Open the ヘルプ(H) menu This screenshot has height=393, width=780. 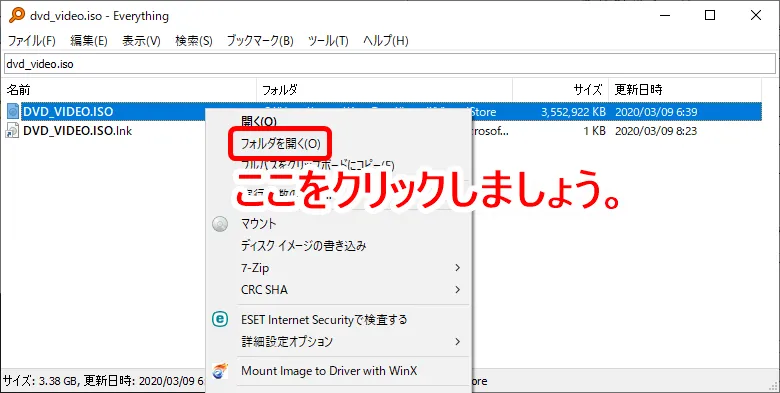[386, 41]
